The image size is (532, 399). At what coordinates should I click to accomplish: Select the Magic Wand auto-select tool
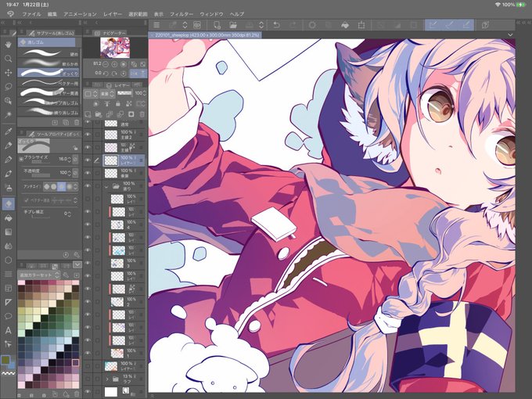tap(8, 114)
